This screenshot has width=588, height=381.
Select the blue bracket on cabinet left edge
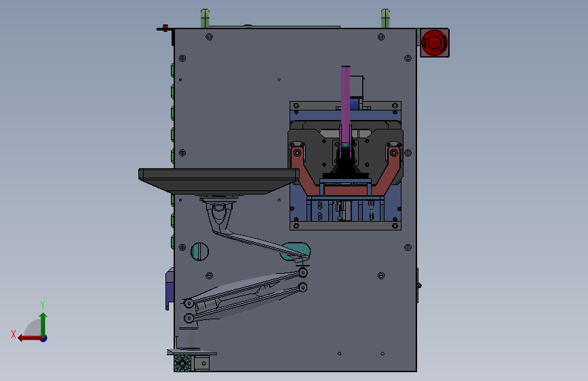pyautogui.click(x=170, y=288)
